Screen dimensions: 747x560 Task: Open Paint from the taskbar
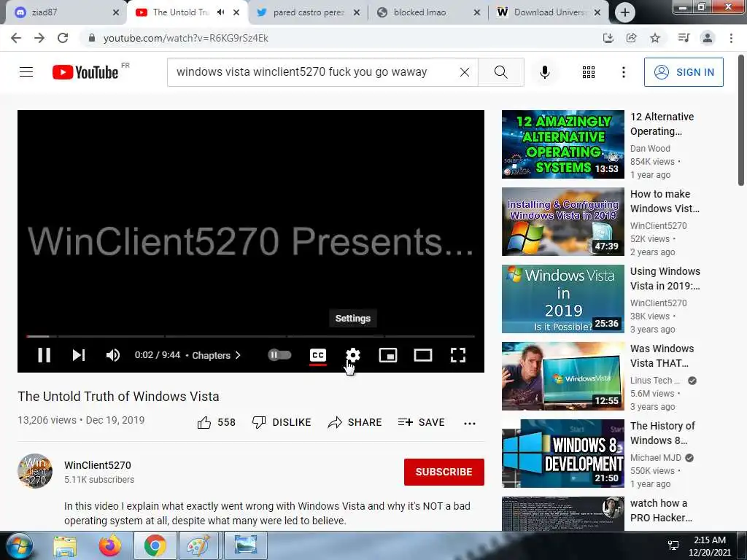(x=198, y=545)
